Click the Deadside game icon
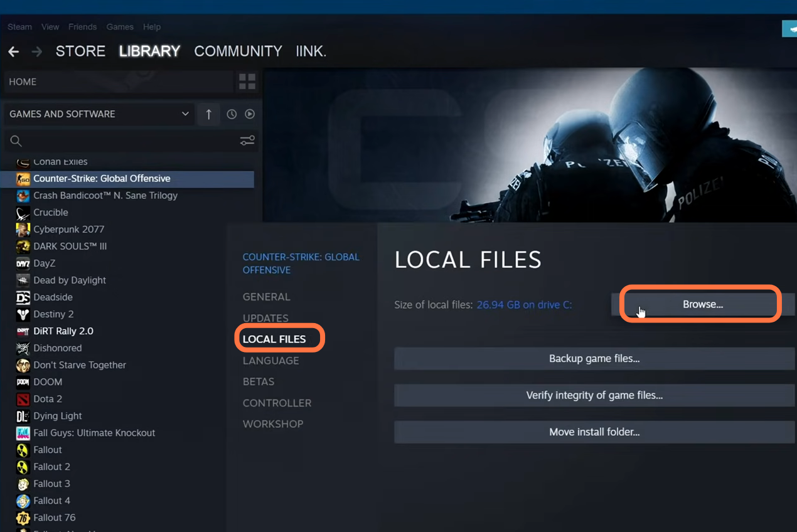Screen dimensions: 797x532 click(x=23, y=297)
